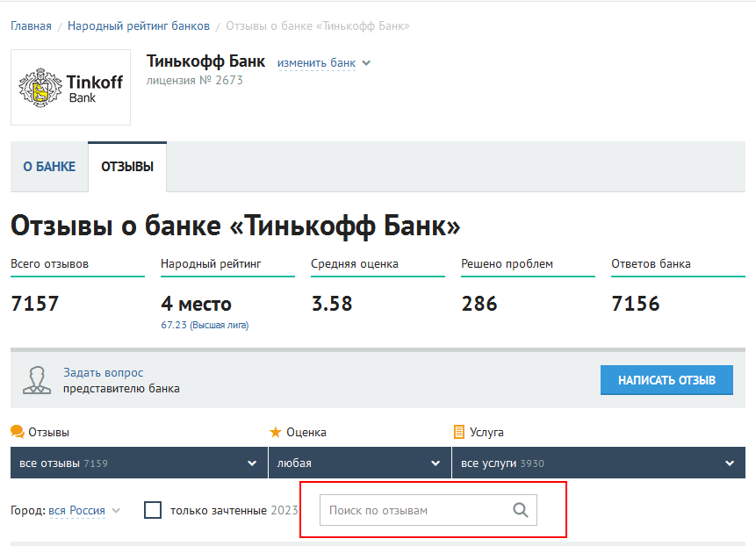Viewport: 756px width, 546px height.
Task: Click the 'только зачтенные 2023' label
Action: click(234, 510)
